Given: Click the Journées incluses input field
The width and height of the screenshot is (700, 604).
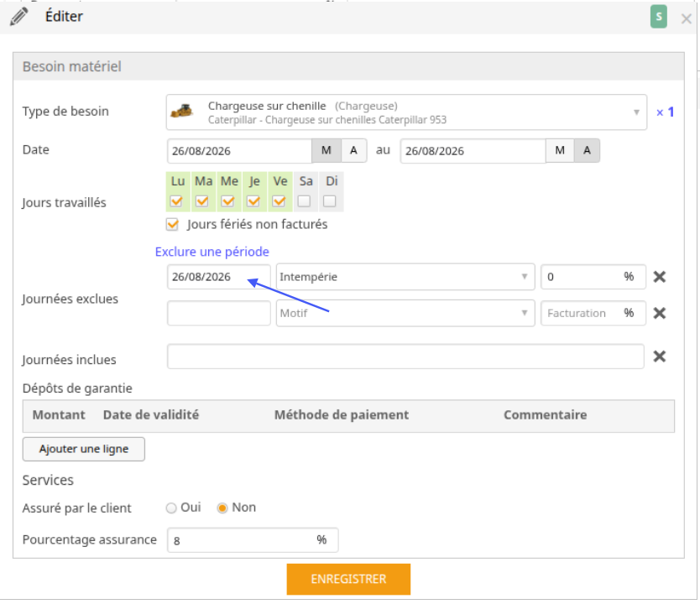Looking at the screenshot, I should coord(405,357).
